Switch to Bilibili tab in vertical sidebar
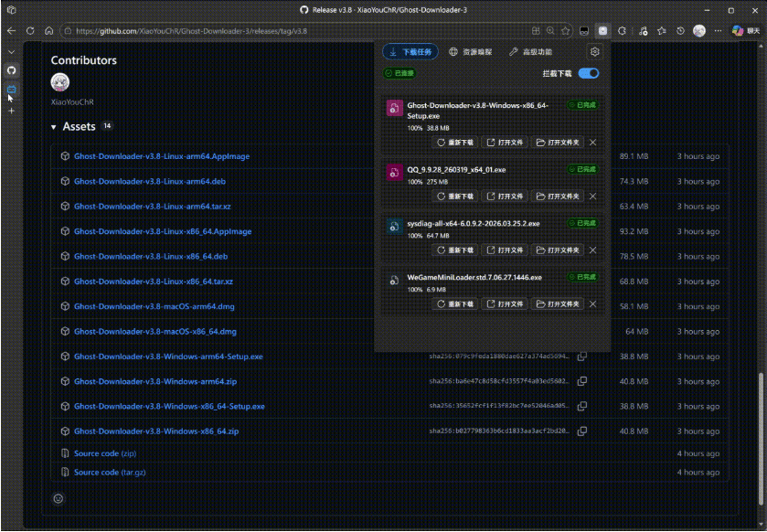The height and width of the screenshot is (532, 767). [11, 90]
